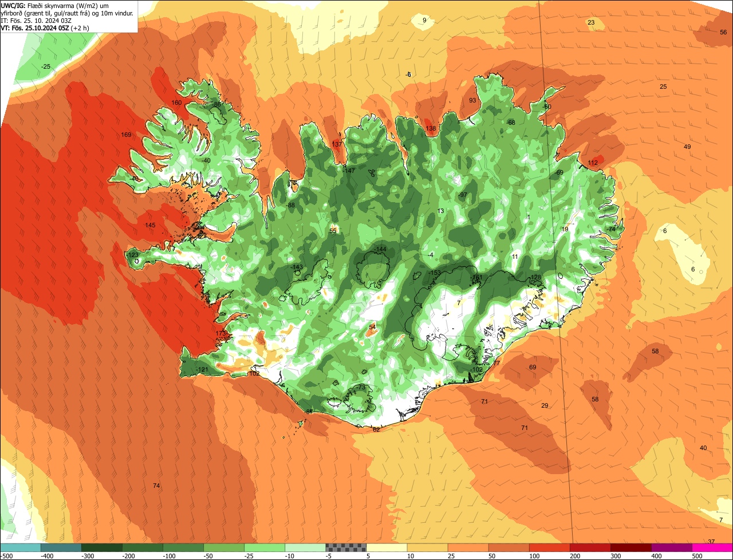Select the checkered -5 to 5 legend swatch
733x560 pixels.
click(x=346, y=547)
